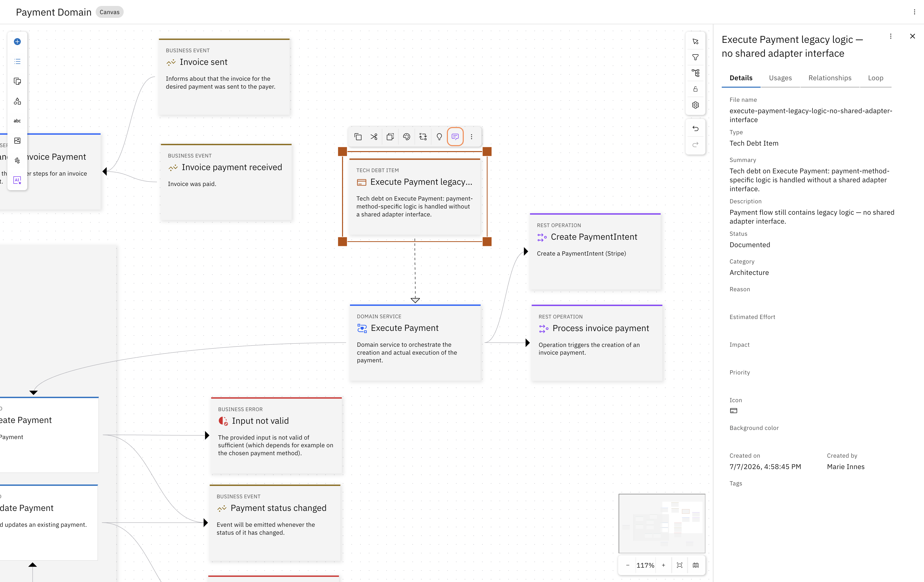Open page kebab menu at top right

[x=914, y=12]
